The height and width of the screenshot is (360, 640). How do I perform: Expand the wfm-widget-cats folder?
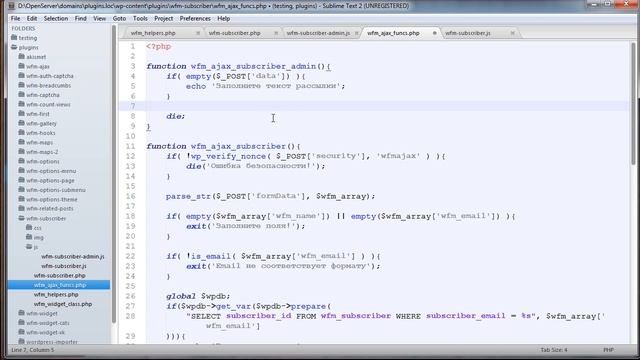click(x=22, y=322)
